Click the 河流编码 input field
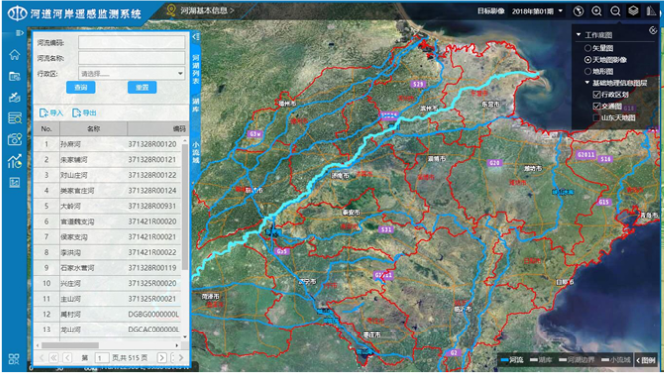Viewport: 664px width, 374px height. click(132, 42)
